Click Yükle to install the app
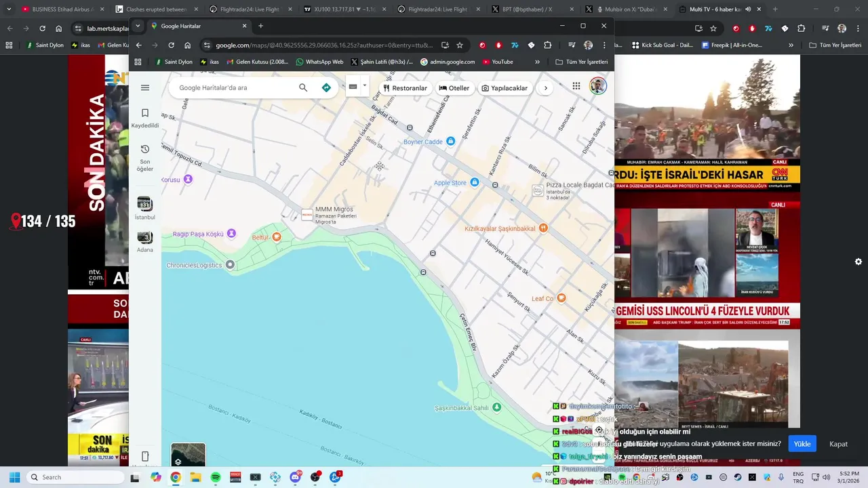Screen dimensions: 868x488 point(802,444)
